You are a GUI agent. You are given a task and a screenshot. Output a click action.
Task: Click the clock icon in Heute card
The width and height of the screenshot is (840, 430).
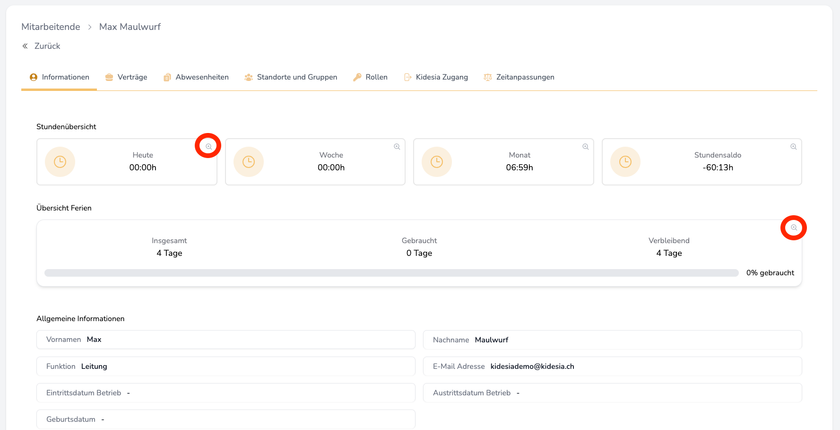(x=60, y=162)
